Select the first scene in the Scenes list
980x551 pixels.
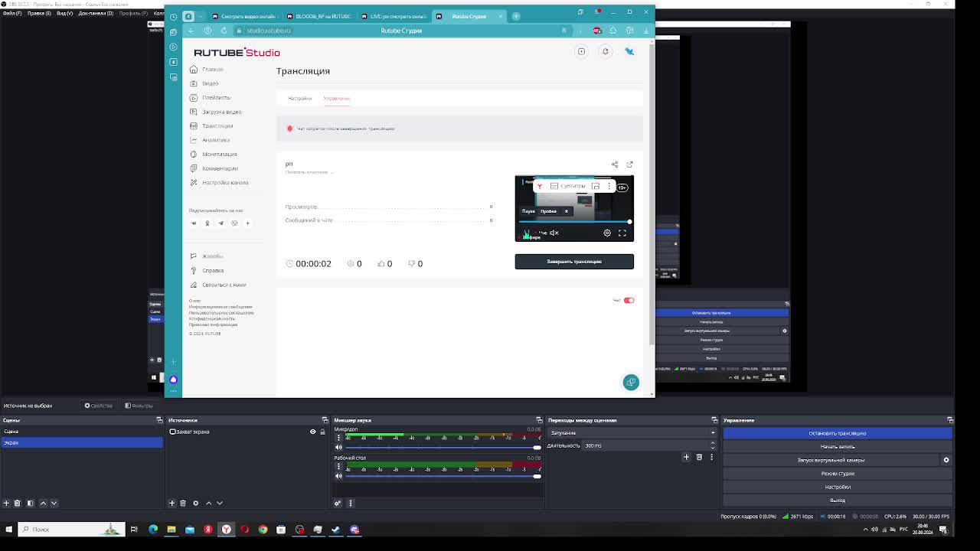[82, 432]
